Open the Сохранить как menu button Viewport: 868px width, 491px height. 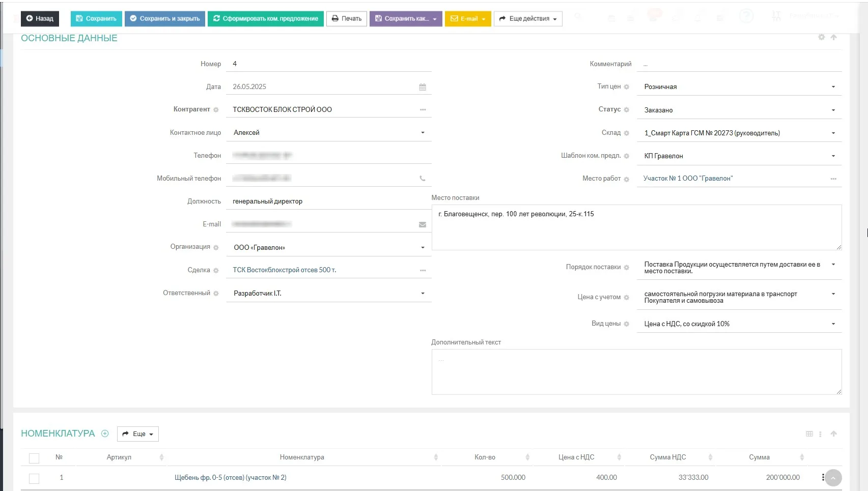click(406, 19)
